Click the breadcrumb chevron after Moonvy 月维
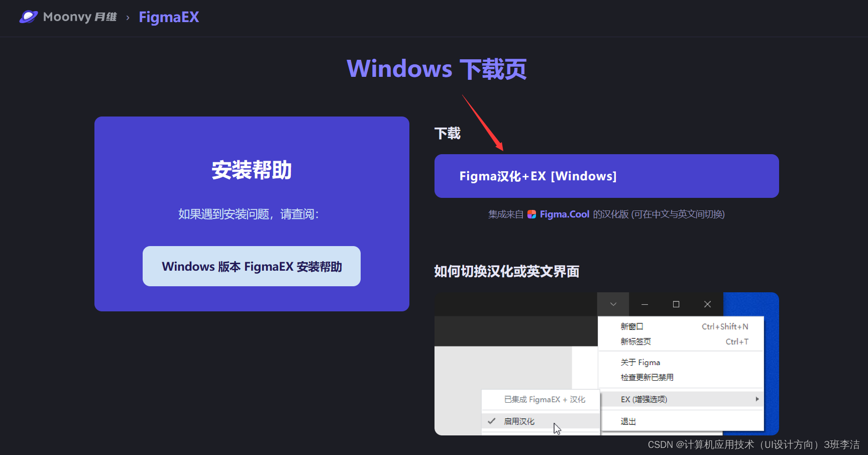The height and width of the screenshot is (455, 868). (127, 17)
